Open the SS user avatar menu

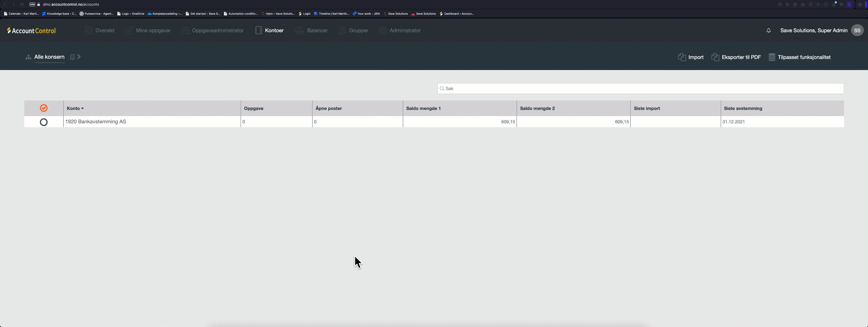pyautogui.click(x=857, y=30)
